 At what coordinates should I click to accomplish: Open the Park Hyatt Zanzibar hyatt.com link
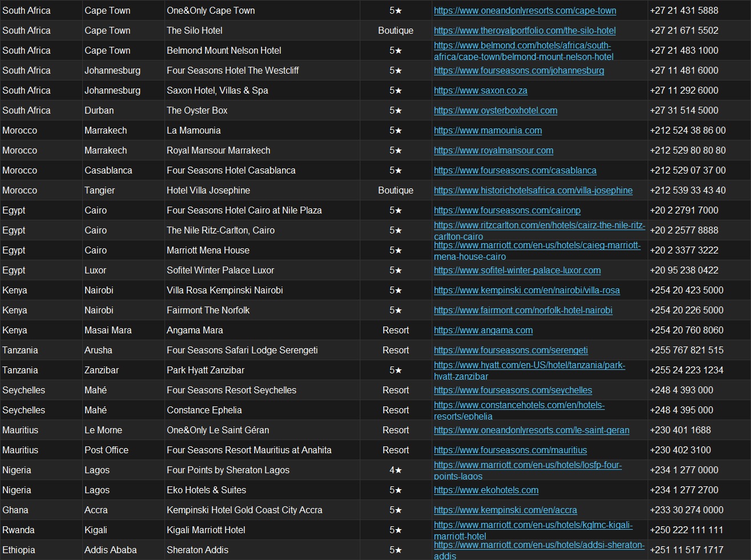pyautogui.click(x=529, y=370)
